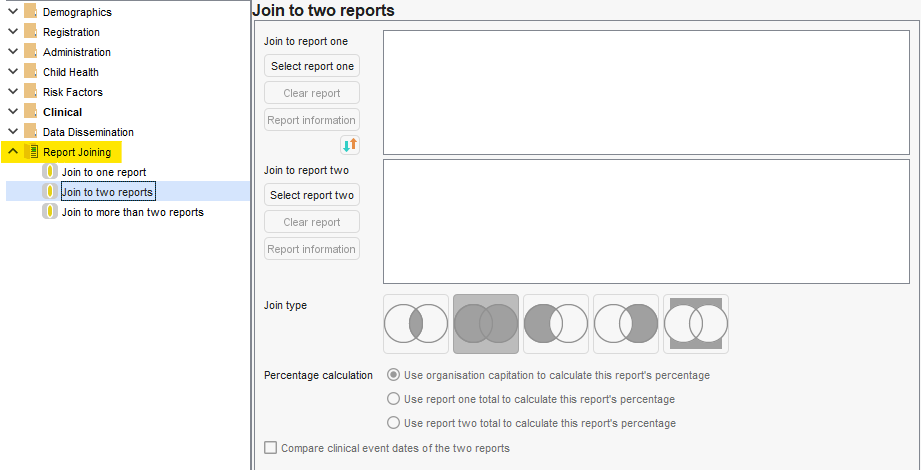Pick the left-only join type icon
The image size is (921, 470).
pyautogui.click(x=556, y=324)
